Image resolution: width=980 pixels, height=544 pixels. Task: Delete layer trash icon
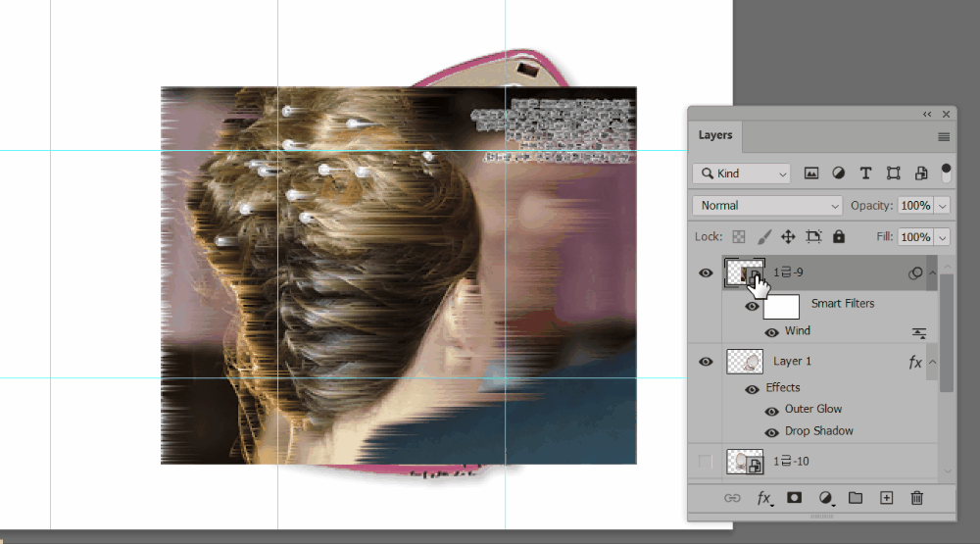(x=917, y=498)
